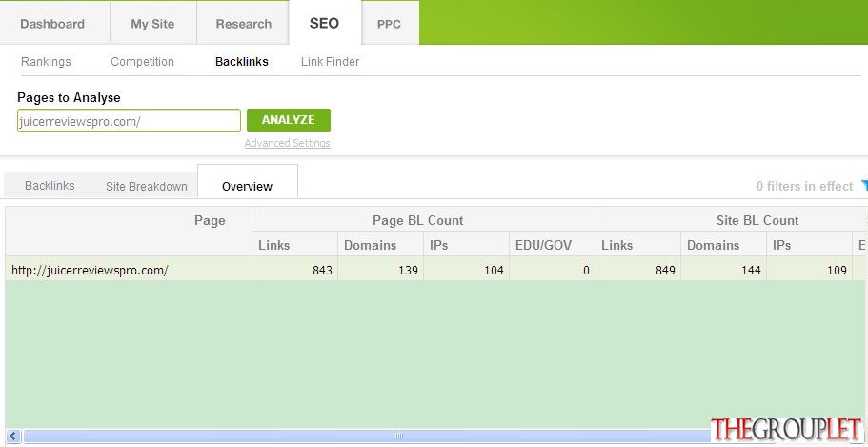Click the Pages to Analyse input field

(129, 120)
